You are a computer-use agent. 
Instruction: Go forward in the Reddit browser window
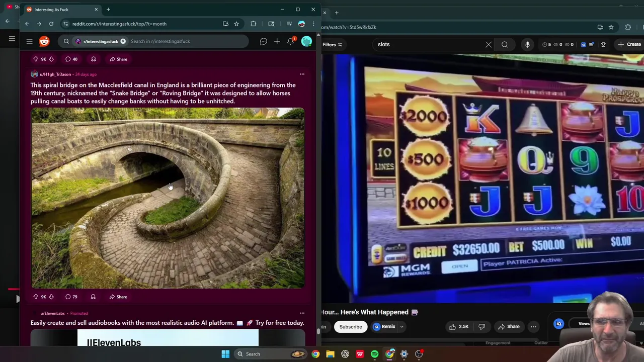pos(39,24)
